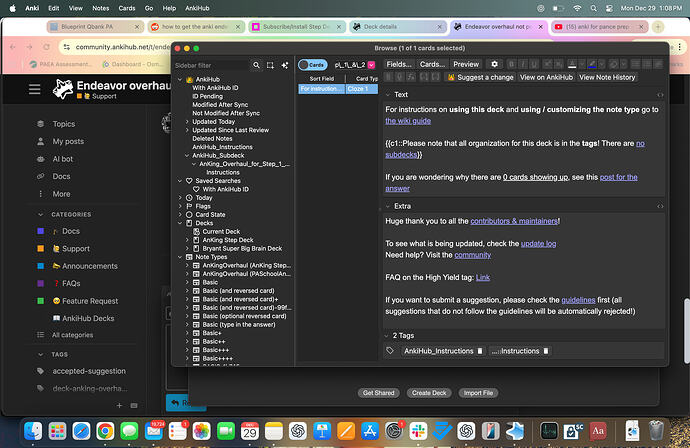The image size is (690, 448).
Task: Open the wiki guide link
Action: (408, 121)
